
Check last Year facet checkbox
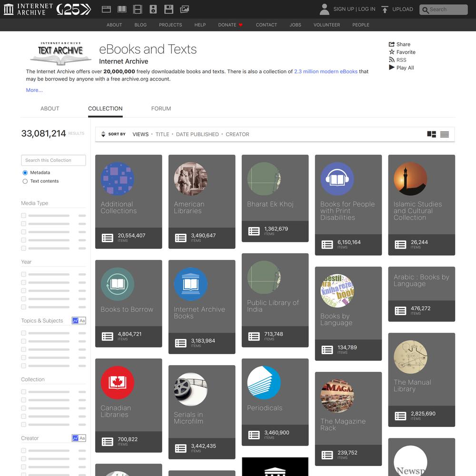(x=23, y=307)
